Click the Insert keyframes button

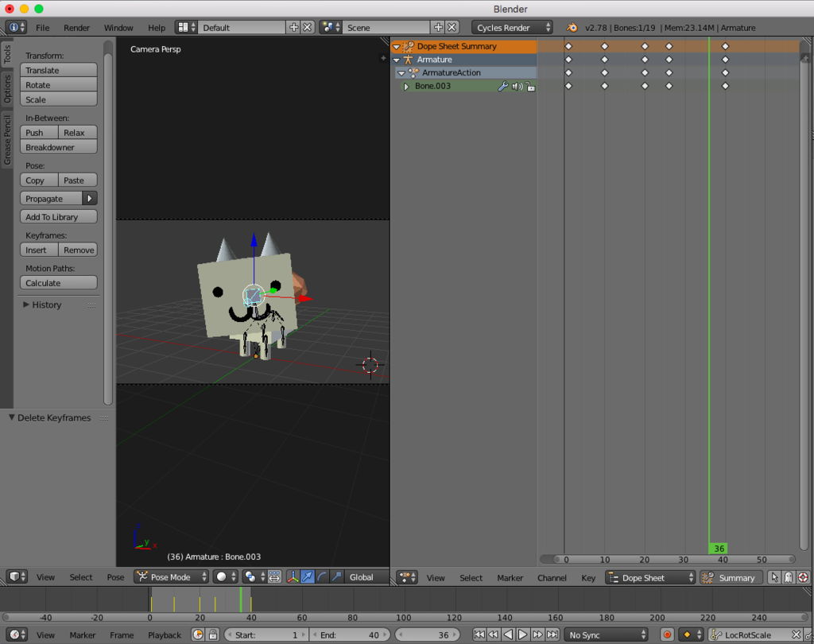(x=40, y=250)
